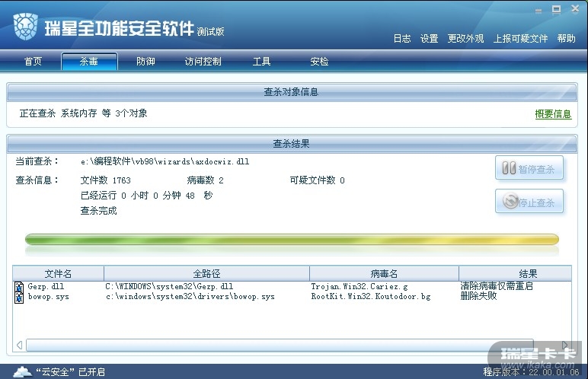Sort by the 结果 column header
Screen dimensions: 588x379
[516, 274]
